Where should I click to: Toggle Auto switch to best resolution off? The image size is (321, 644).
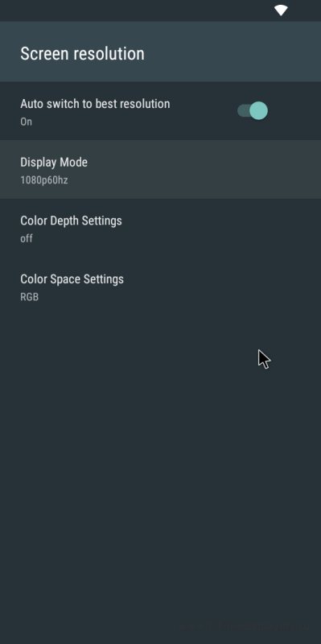click(253, 111)
